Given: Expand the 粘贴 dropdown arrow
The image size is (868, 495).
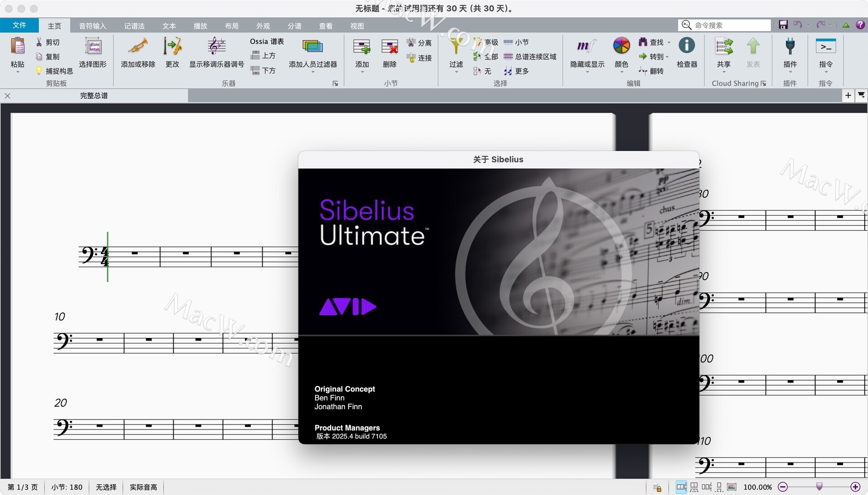Looking at the screenshot, I should 18,72.
